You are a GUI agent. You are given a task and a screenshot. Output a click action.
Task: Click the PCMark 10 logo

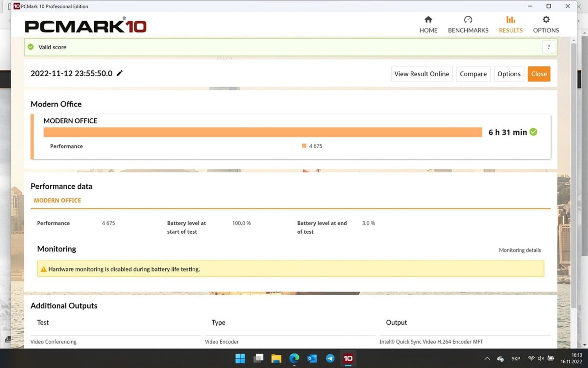click(x=85, y=25)
